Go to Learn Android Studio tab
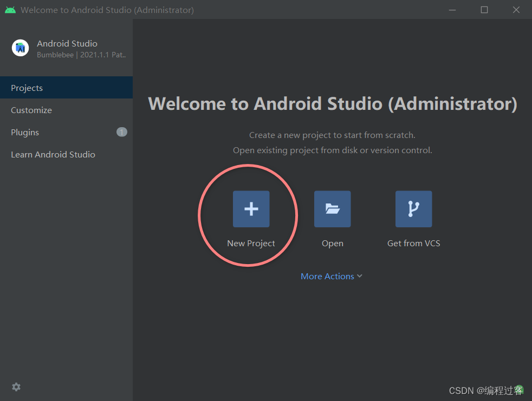 [x=67, y=155]
